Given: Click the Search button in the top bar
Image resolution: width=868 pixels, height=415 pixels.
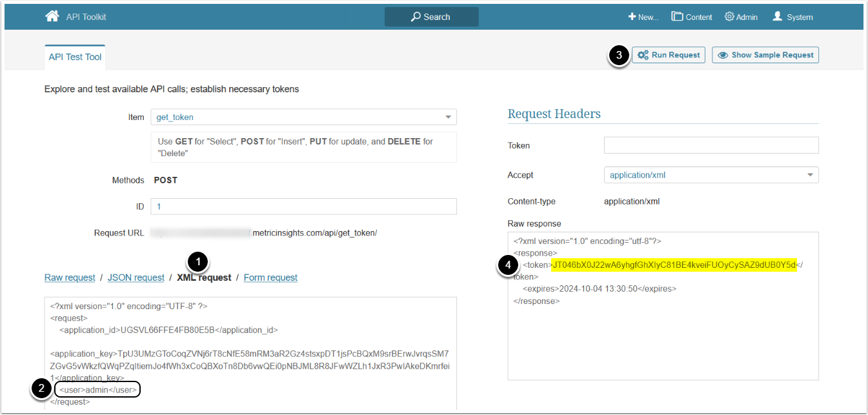Looking at the screenshot, I should pyautogui.click(x=431, y=17).
